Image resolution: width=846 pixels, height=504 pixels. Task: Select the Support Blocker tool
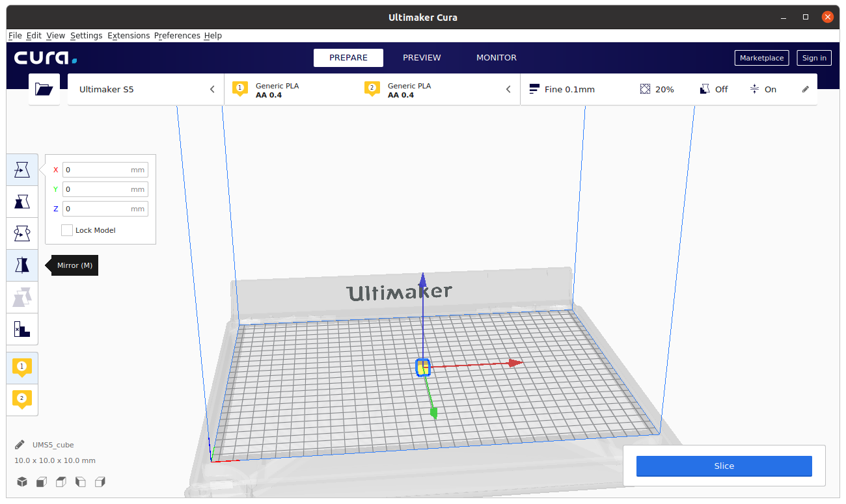22,329
